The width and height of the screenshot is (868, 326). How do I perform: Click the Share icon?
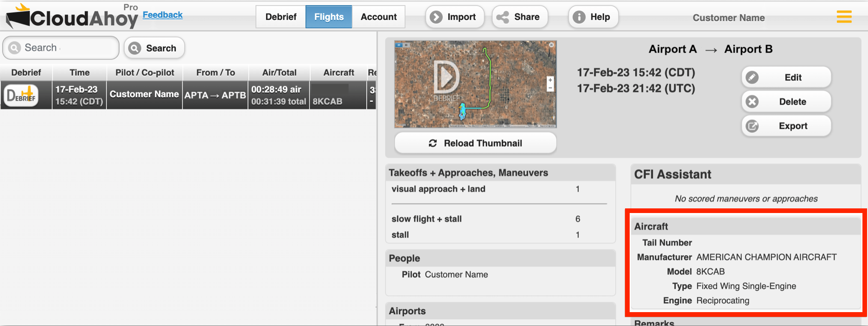pyautogui.click(x=503, y=17)
